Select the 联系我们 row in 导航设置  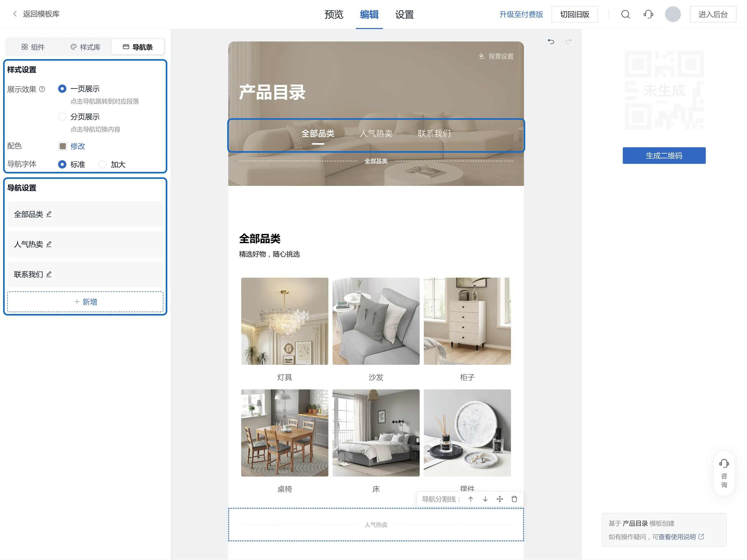(x=85, y=274)
